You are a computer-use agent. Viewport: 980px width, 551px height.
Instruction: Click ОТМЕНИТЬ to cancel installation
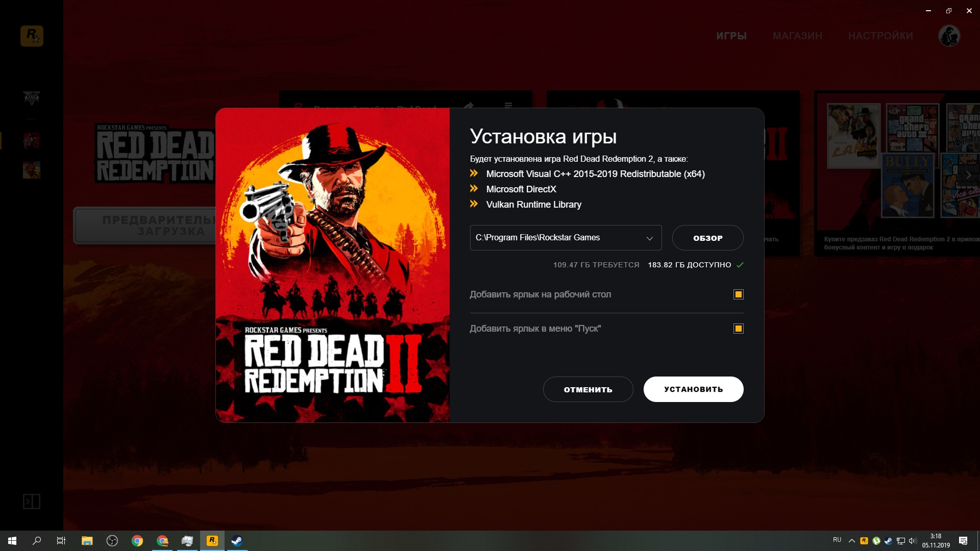coord(588,389)
